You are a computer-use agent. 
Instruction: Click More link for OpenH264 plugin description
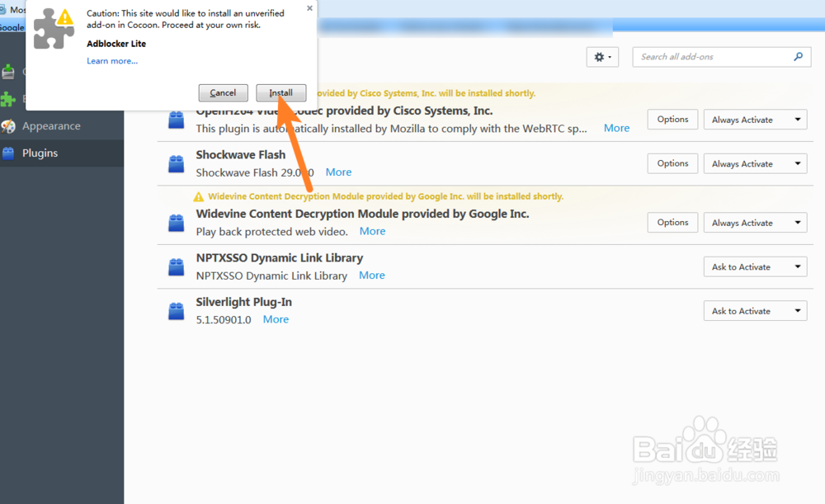click(616, 128)
